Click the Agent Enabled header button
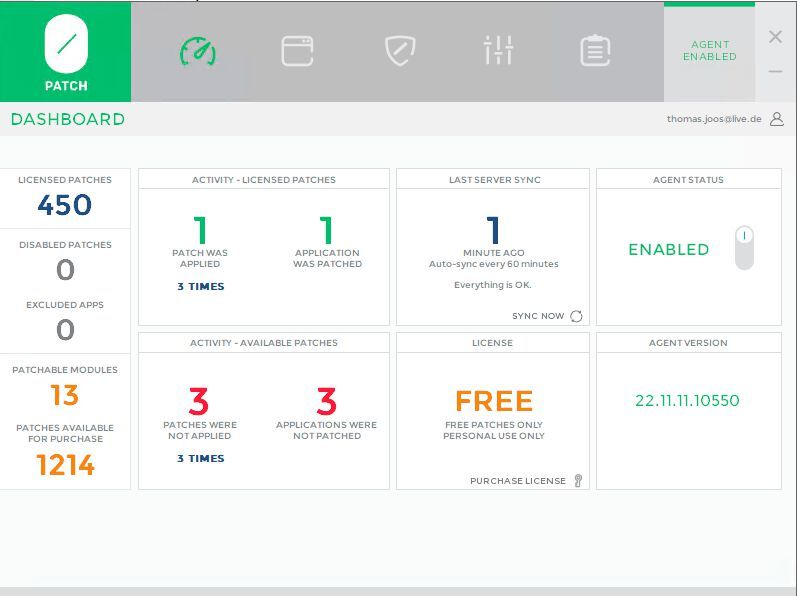The height and width of the screenshot is (596, 797). [709, 51]
